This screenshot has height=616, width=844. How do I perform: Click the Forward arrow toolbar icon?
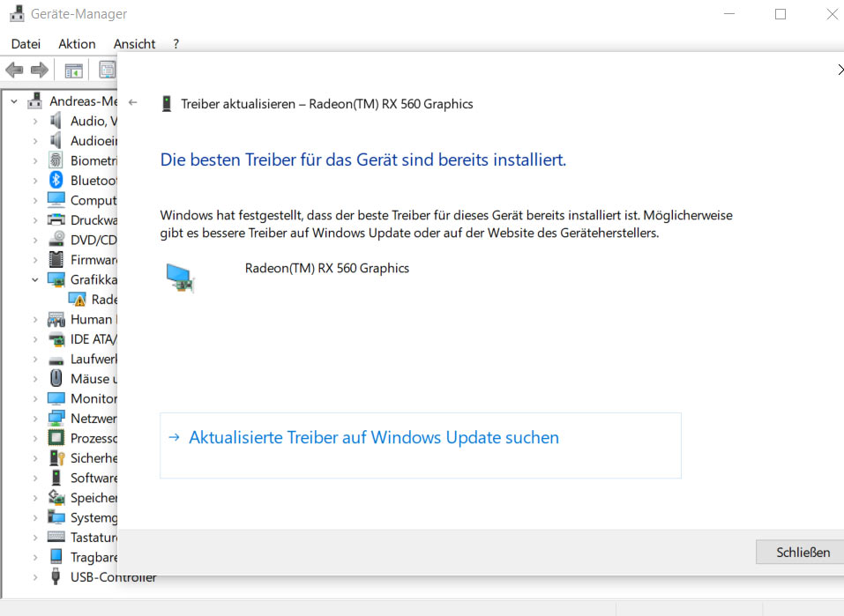(x=40, y=70)
